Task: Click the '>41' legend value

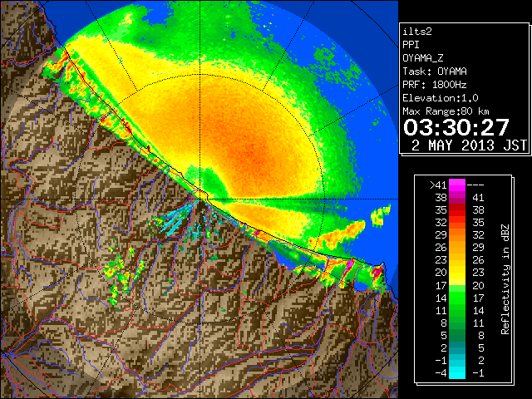Action: [x=438, y=185]
